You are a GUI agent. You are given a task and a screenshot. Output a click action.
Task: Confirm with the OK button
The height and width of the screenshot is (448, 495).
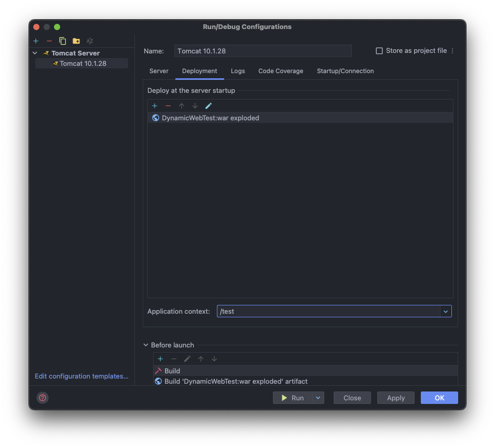[439, 398]
